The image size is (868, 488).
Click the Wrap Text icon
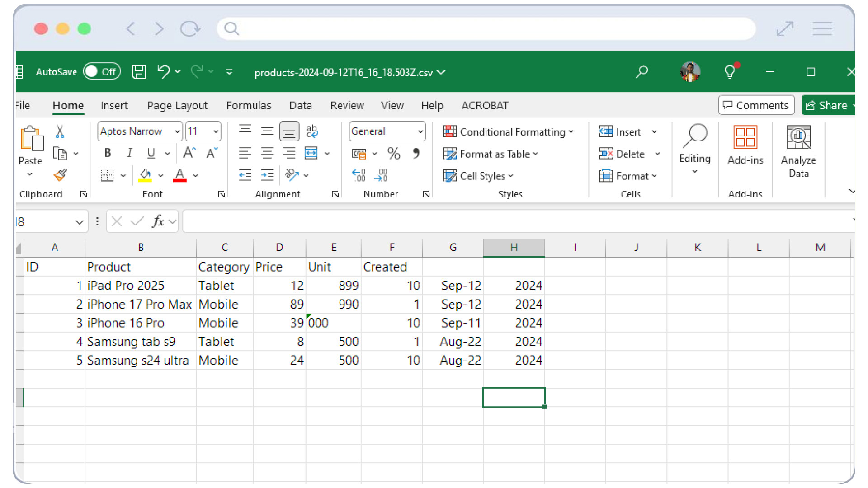point(312,131)
